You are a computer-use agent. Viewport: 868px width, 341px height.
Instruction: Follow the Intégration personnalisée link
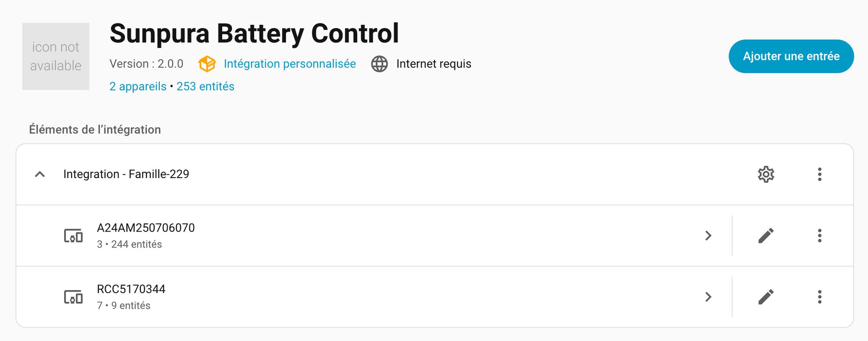pos(289,64)
